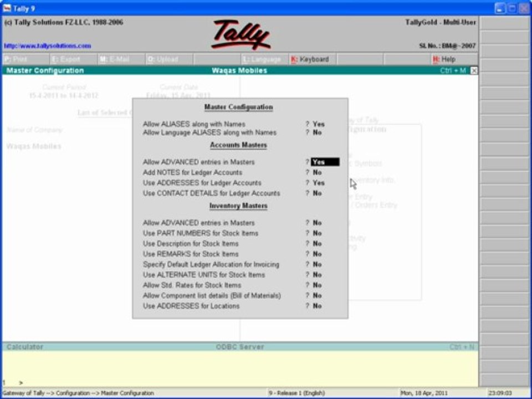Click the Ctrl + M shortcut label
Viewport: 532px width, 399px height.
pyautogui.click(x=453, y=70)
